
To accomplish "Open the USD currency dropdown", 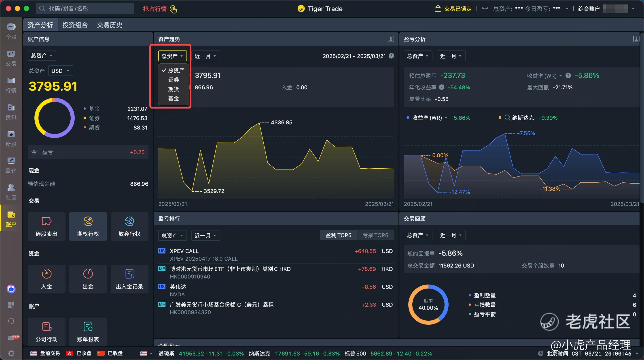I will coord(61,71).
